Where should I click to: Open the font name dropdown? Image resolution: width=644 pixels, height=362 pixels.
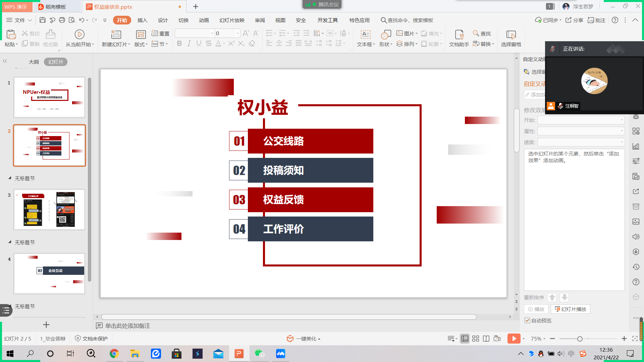(212, 34)
